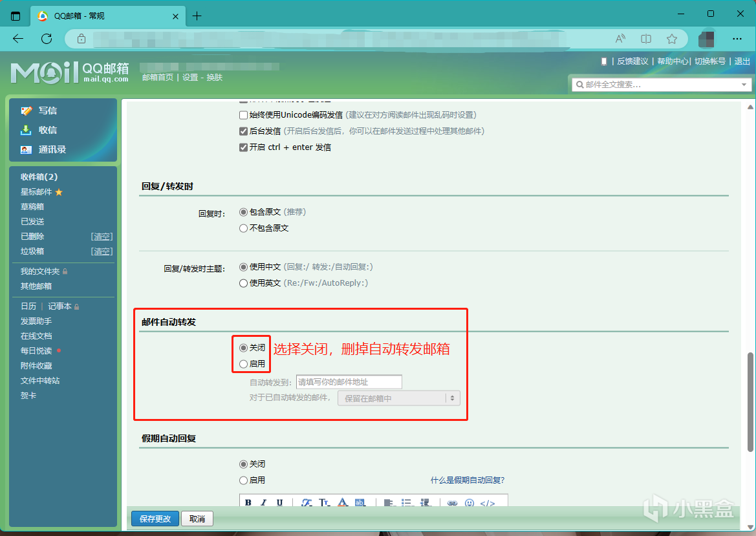Open 什么是假期自动回复? help link

tap(468, 480)
